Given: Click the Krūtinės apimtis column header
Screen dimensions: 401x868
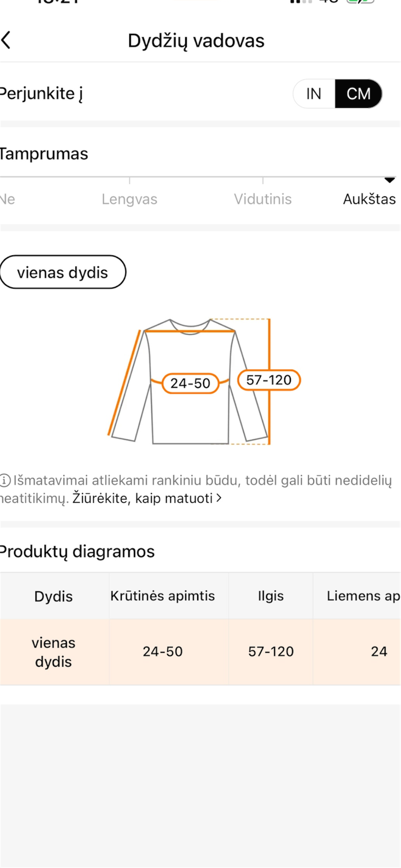Looking at the screenshot, I should (162, 596).
